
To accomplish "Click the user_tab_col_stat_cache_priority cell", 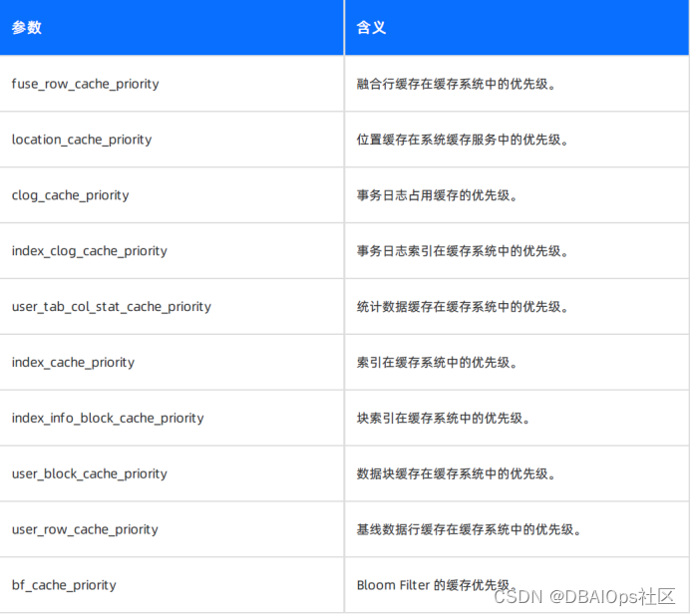I will coord(172,307).
